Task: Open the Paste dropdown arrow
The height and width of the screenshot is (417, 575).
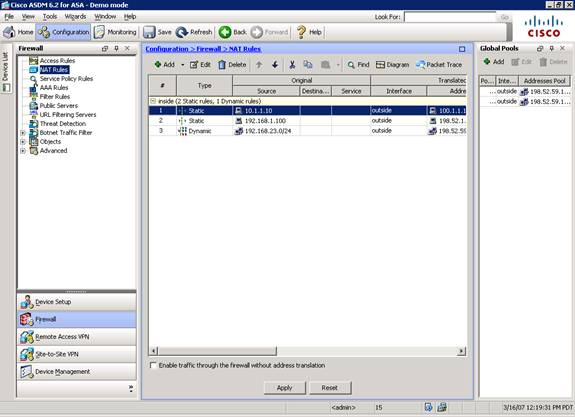Action: pyautogui.click(x=338, y=65)
